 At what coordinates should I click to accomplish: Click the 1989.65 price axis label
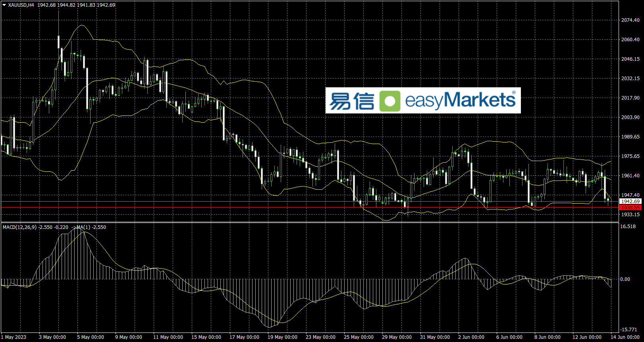point(631,137)
